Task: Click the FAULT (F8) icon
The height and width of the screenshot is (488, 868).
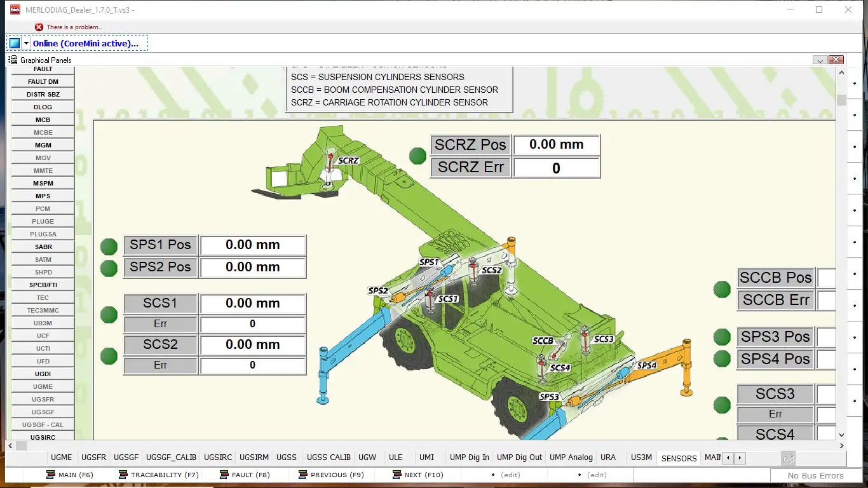Action: 224,475
